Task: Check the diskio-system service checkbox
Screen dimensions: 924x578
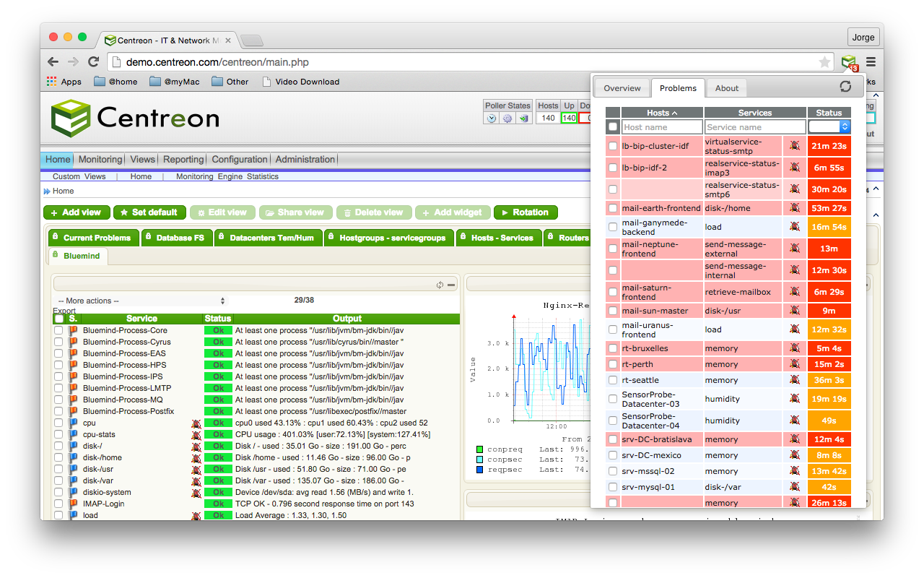Action: click(x=58, y=492)
